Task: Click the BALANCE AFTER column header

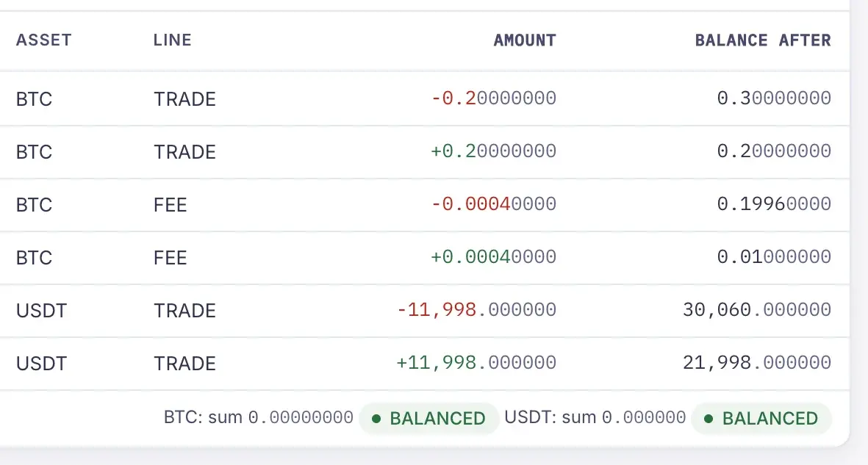Action: (x=763, y=40)
